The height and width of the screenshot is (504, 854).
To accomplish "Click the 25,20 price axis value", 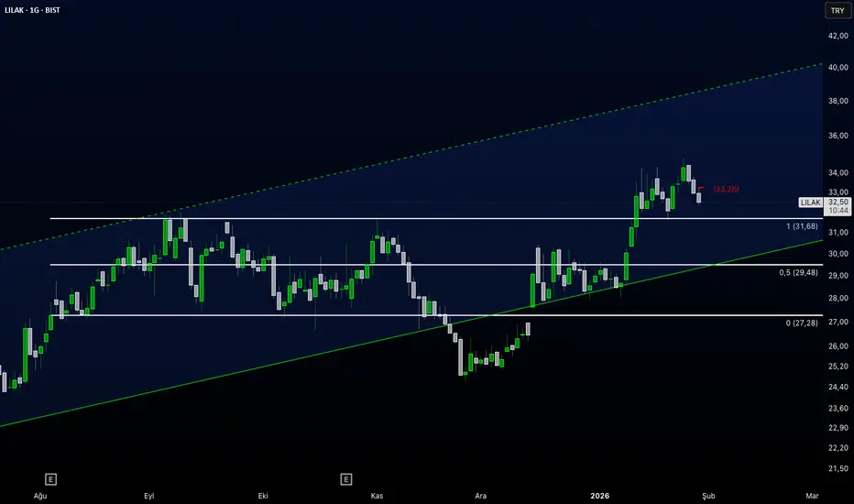I will (x=838, y=367).
